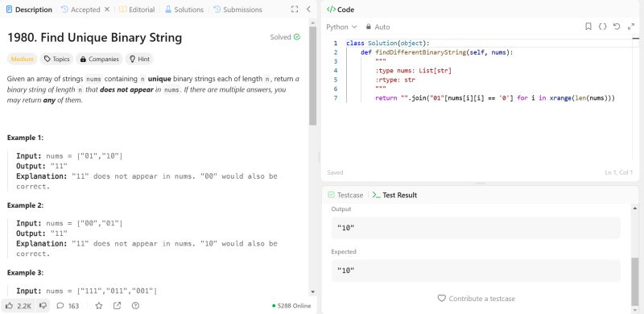This screenshot has width=644, height=314.
Task: Click the Example 1 heading
Action: (x=26, y=138)
